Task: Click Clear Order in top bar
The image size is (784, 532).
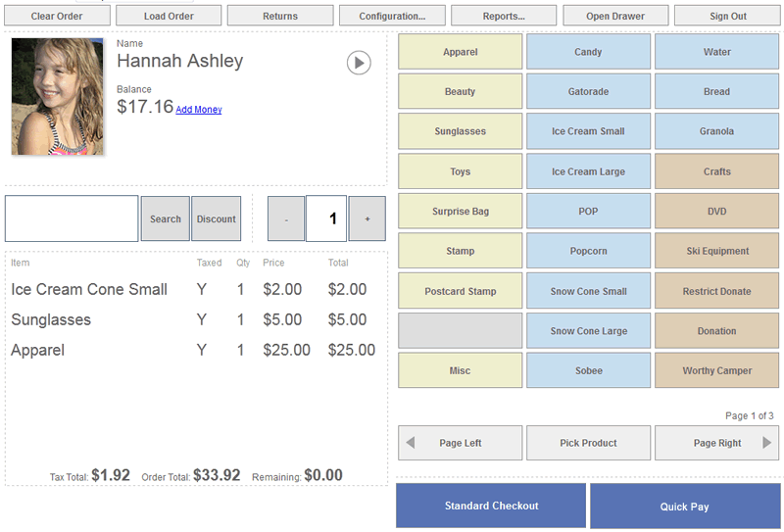Action: coord(57,16)
